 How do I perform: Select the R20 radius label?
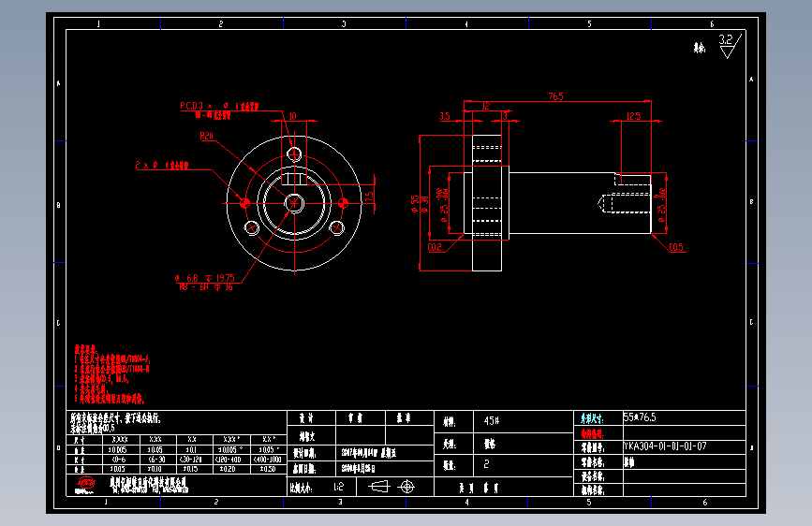tap(207, 136)
